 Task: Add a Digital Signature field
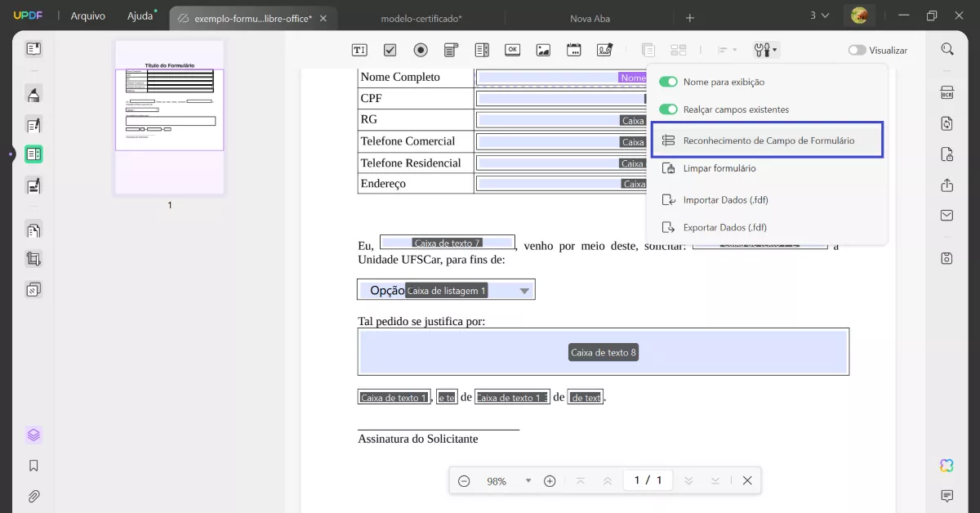(x=604, y=49)
